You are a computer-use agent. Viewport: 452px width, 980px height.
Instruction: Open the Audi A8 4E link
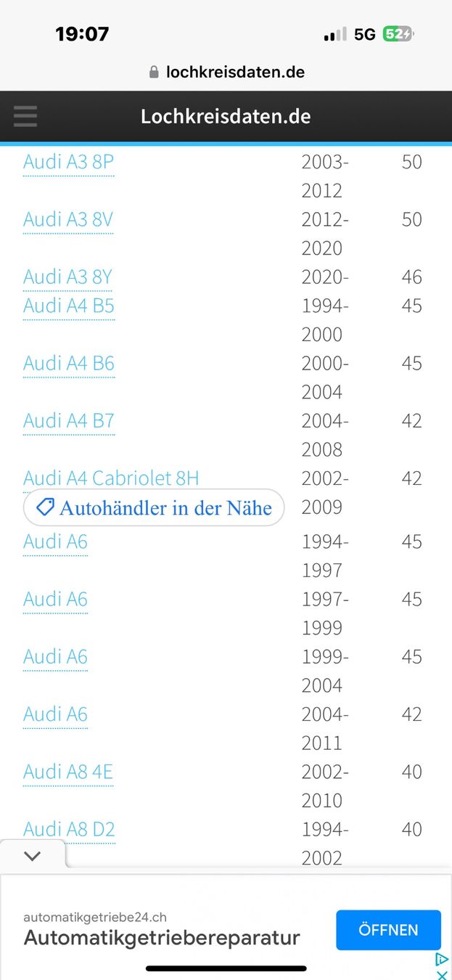(68, 772)
